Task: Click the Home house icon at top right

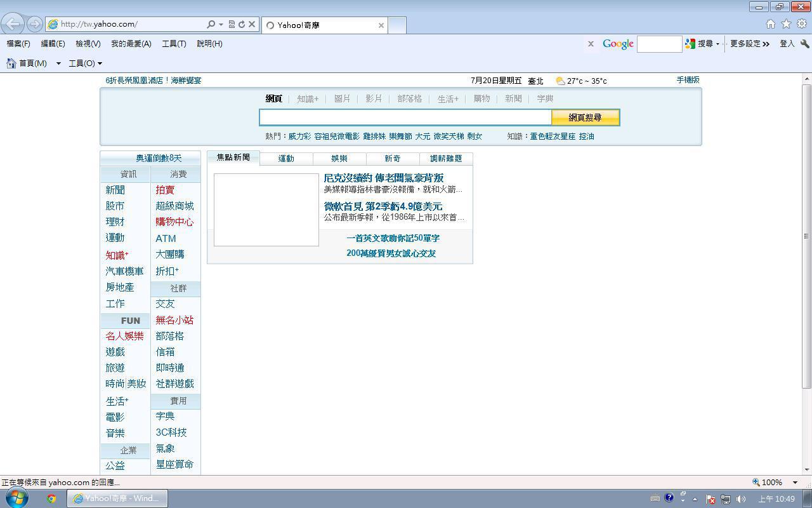Action: pyautogui.click(x=770, y=24)
